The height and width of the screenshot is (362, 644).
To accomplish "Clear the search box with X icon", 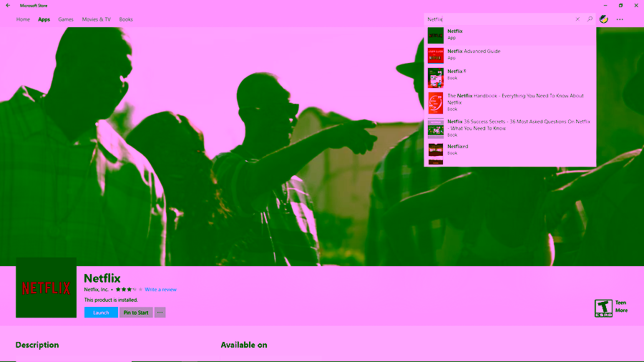I will [577, 19].
